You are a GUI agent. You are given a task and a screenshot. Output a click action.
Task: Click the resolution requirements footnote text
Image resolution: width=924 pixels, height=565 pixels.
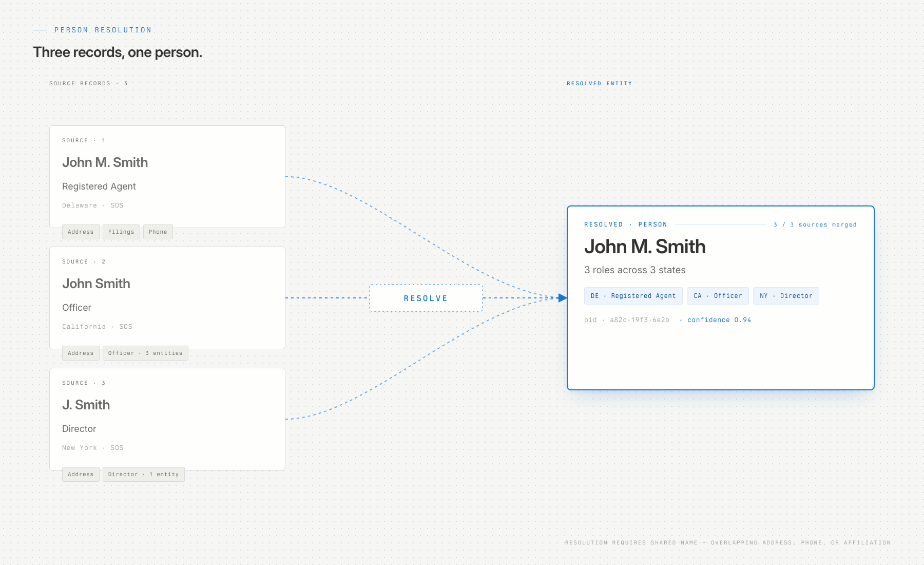(728, 543)
